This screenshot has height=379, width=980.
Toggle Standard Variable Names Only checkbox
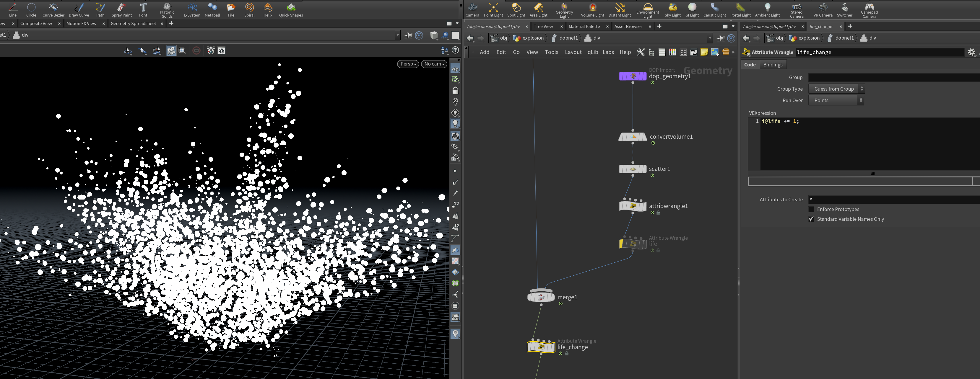click(811, 219)
